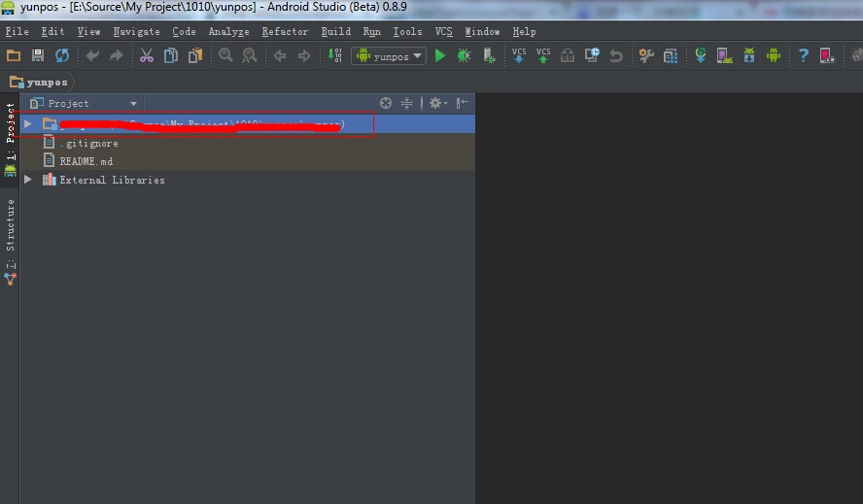The image size is (863, 504).
Task: Click the VCS Commit Changes icon
Action: click(543, 55)
